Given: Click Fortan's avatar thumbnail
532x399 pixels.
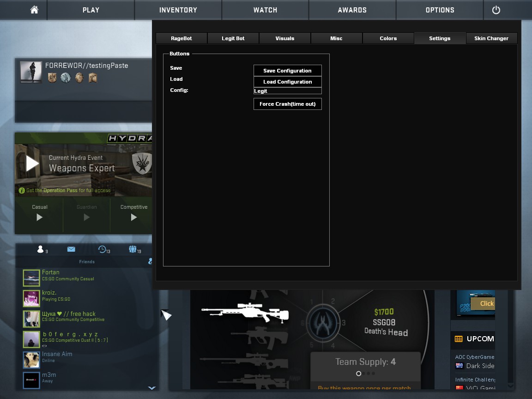Looking at the screenshot, I should 31,278.
